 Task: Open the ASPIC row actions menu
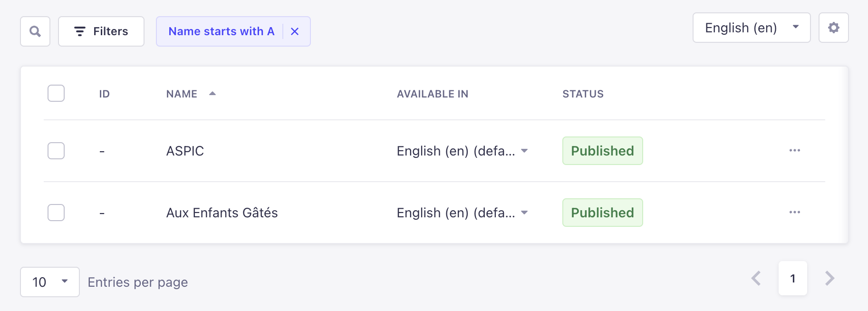coord(794,151)
